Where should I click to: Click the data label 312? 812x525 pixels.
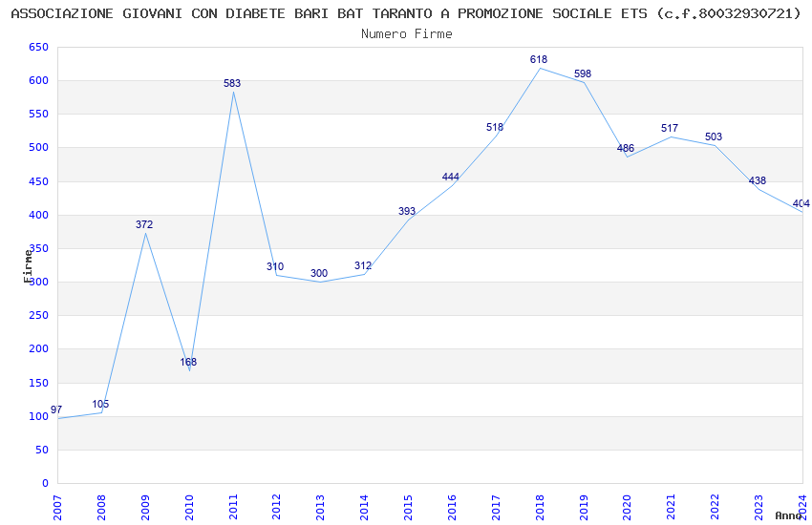click(x=363, y=265)
